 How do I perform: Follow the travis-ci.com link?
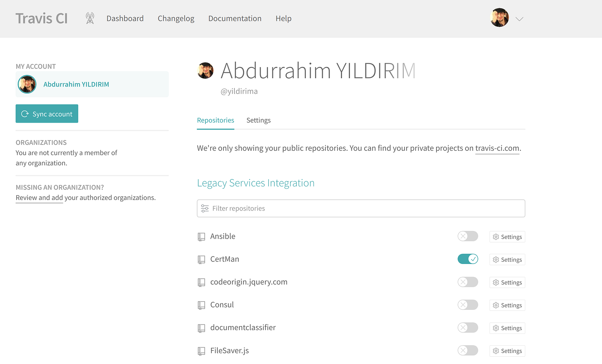coord(497,148)
